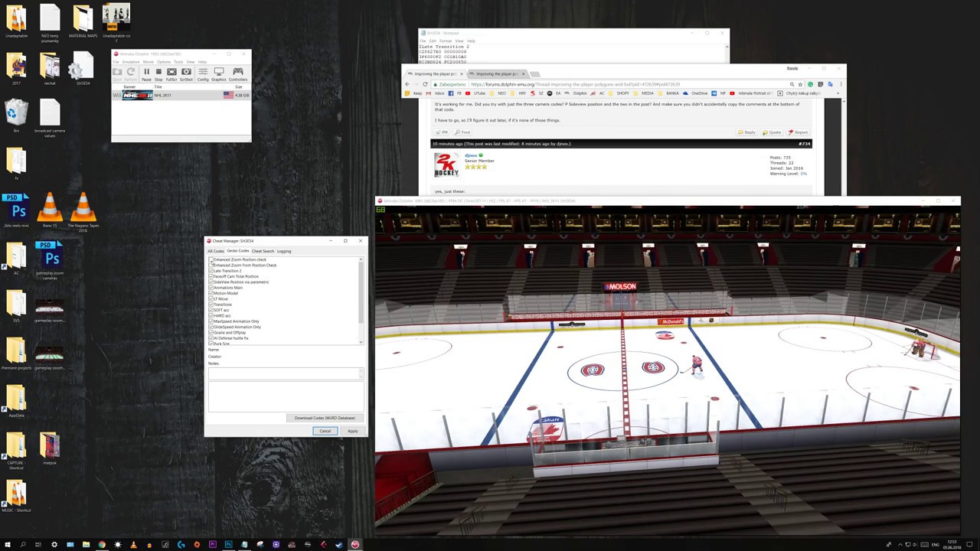Image resolution: width=980 pixels, height=551 pixels.
Task: Open taskbar Settings gear icon
Action: pos(54,545)
